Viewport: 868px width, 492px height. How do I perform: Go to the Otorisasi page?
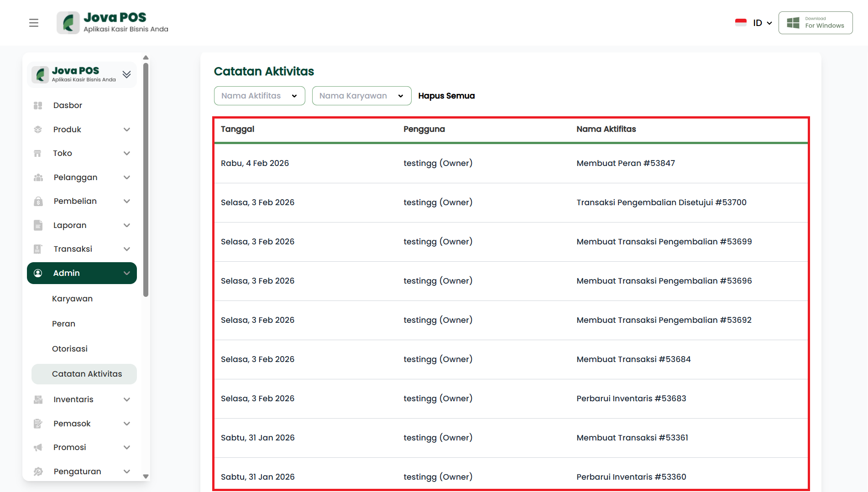coord(70,349)
